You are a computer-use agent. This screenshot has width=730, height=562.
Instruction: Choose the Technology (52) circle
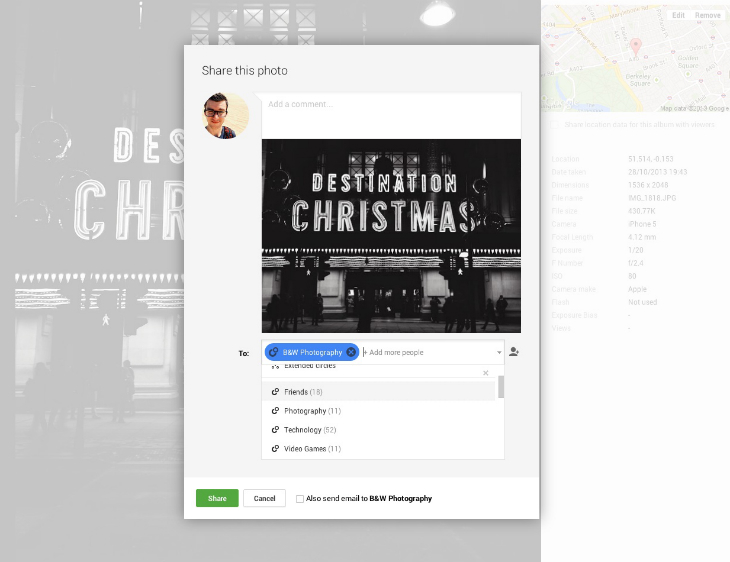(379, 430)
